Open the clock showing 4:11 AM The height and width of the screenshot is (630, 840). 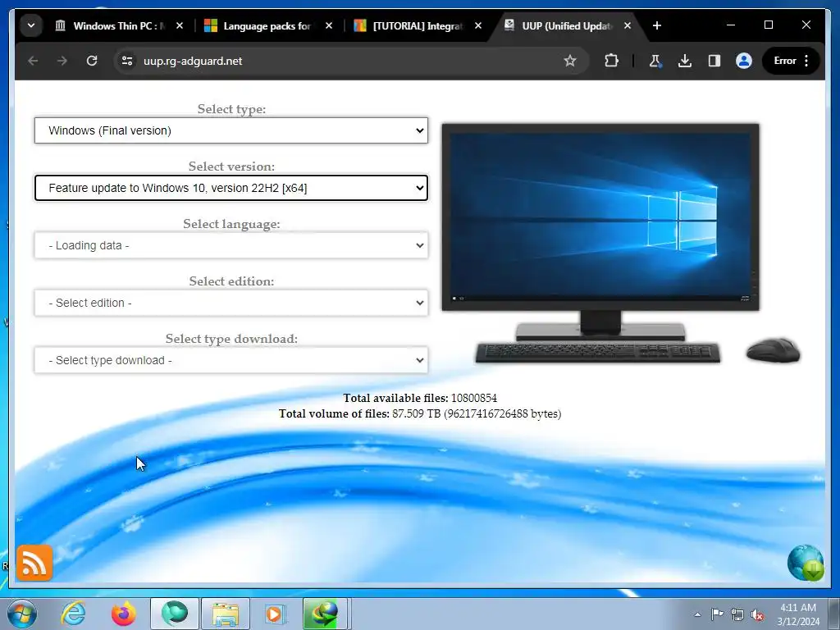(798, 614)
